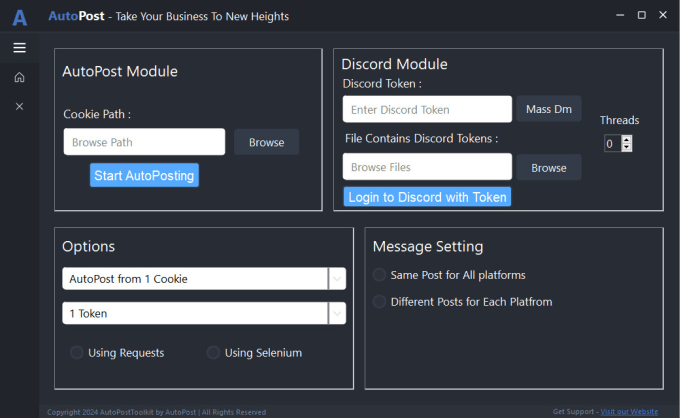Image resolution: width=680 pixels, height=418 pixels.
Task: Click 'File Contains Discord Tokens :' label
Action: (422, 138)
